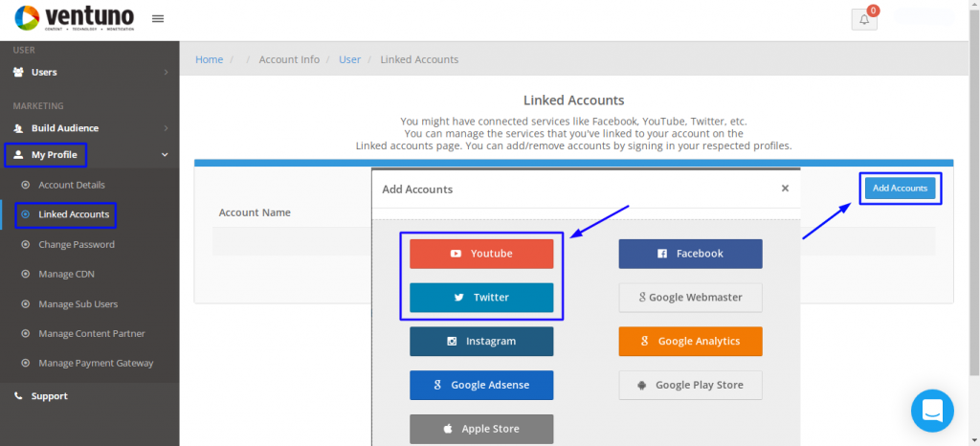Click the User breadcrumb link
Viewport: 980px width, 446px height.
(x=349, y=59)
